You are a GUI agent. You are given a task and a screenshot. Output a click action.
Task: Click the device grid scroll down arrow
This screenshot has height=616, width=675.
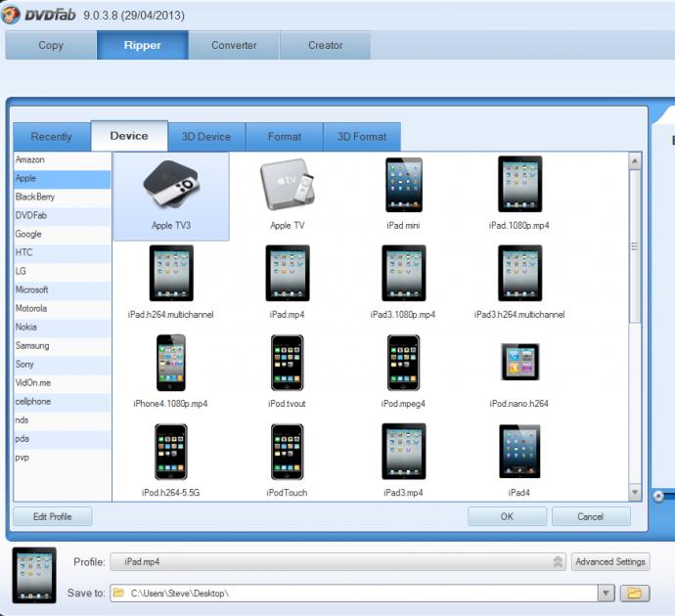[635, 492]
